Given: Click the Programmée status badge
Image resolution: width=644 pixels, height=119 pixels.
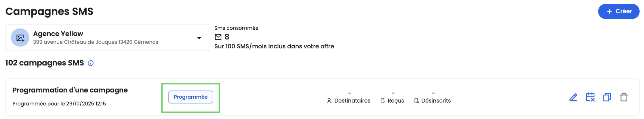Looking at the screenshot, I should [x=190, y=97].
